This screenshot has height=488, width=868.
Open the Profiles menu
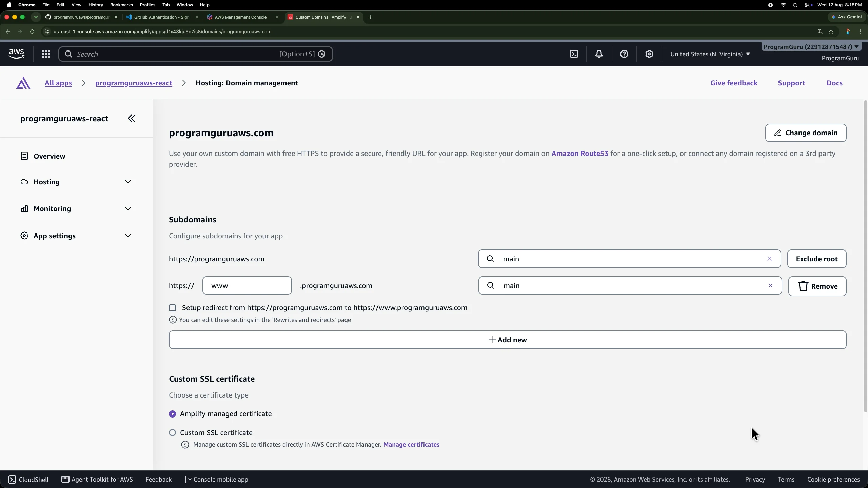point(147,5)
